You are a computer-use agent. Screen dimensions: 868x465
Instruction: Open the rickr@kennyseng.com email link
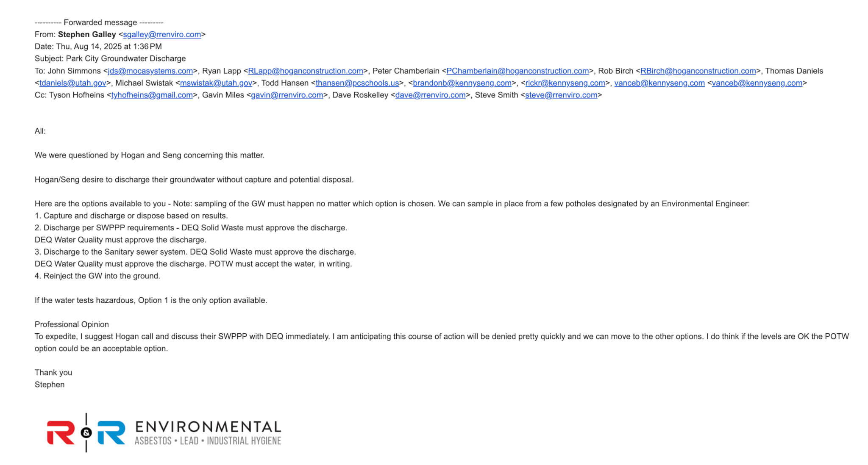[565, 83]
